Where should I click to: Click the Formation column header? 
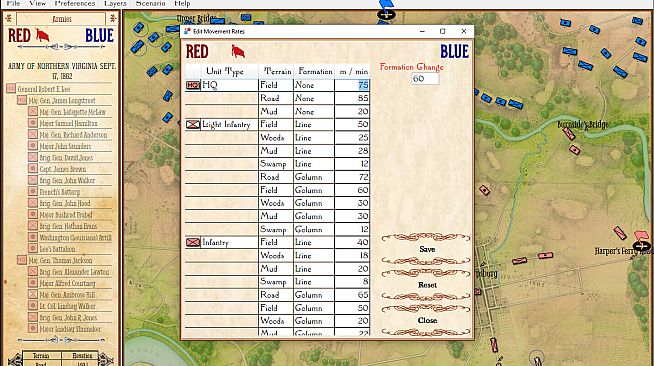(314, 71)
